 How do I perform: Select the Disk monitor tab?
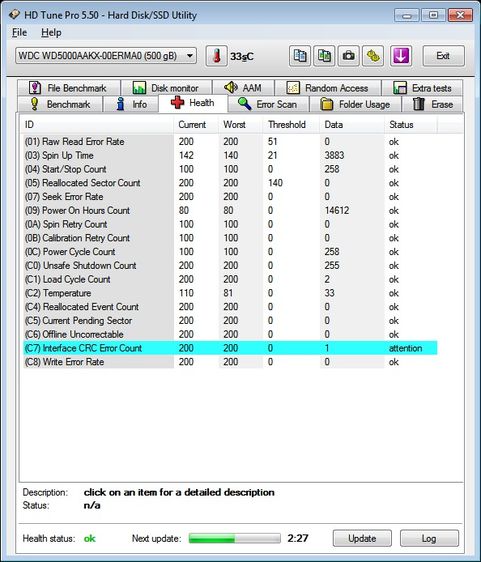coord(166,88)
